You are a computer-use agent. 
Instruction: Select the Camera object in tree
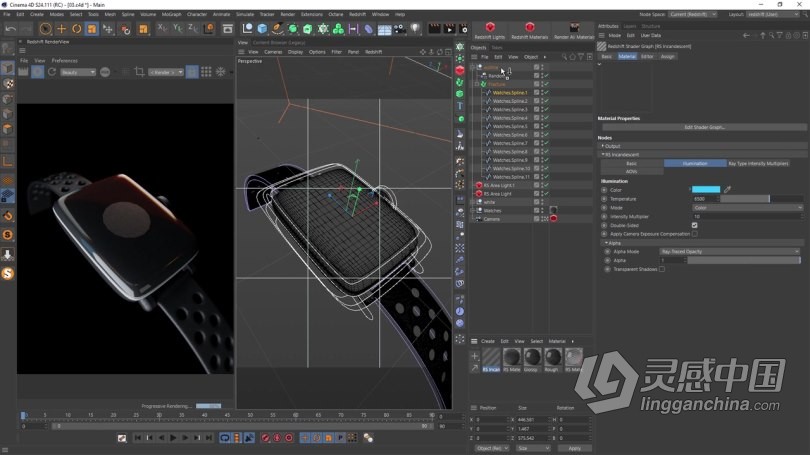point(491,219)
